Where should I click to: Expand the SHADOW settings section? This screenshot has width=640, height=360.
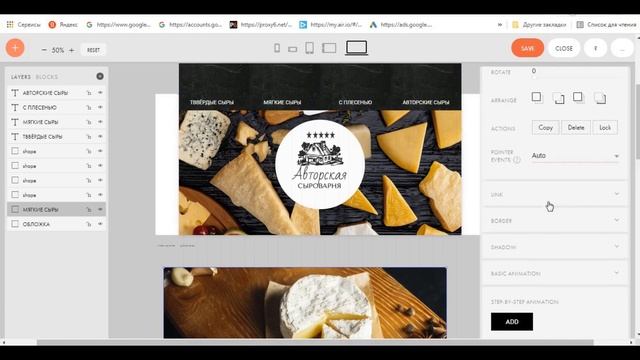point(555,247)
